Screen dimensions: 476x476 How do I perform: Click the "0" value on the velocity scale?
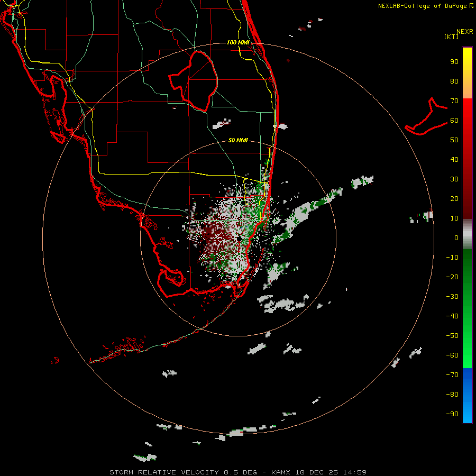[x=456, y=238]
